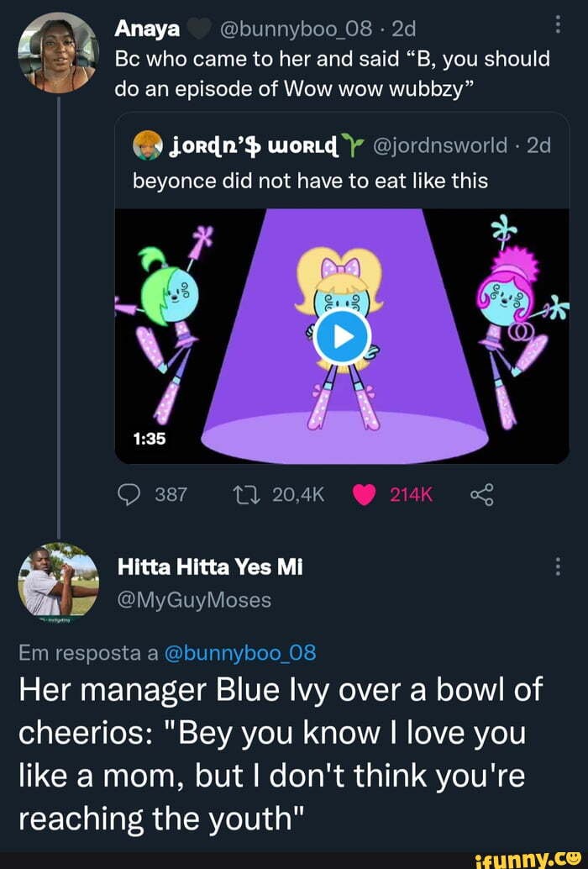Click the Hitta Hitta Yes Mi name
Image resolution: width=588 pixels, height=869 pixels.
208,569
